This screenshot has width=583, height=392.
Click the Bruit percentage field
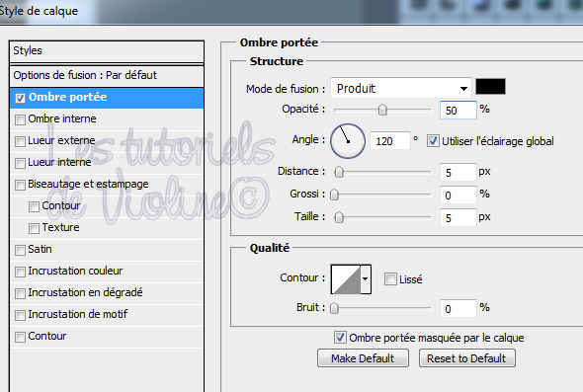[x=458, y=308]
